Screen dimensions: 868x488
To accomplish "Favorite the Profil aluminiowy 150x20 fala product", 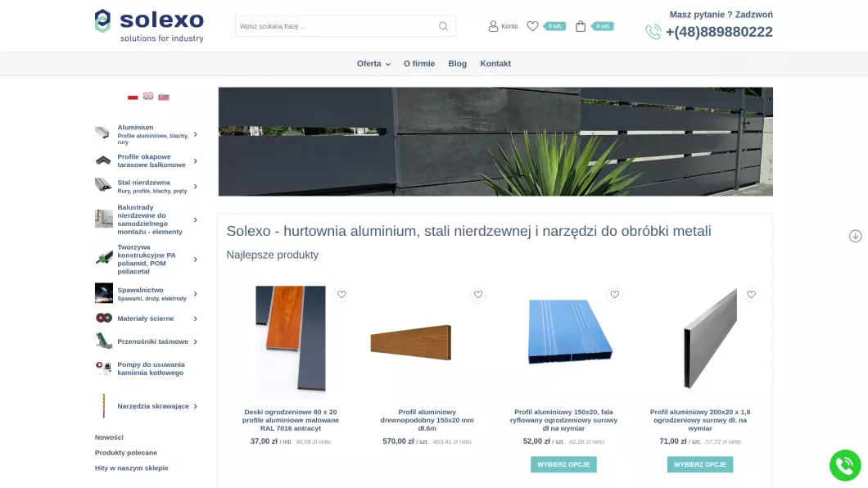I will click(614, 294).
